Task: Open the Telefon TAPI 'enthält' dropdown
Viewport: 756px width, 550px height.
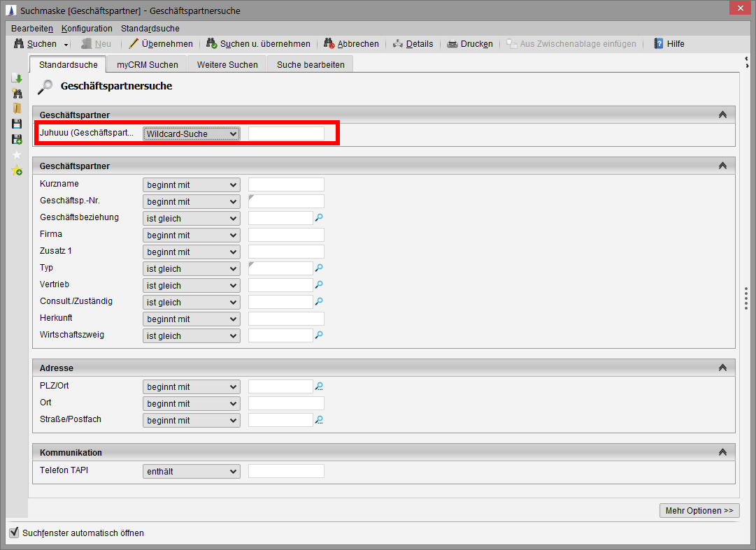Action: [x=192, y=472]
